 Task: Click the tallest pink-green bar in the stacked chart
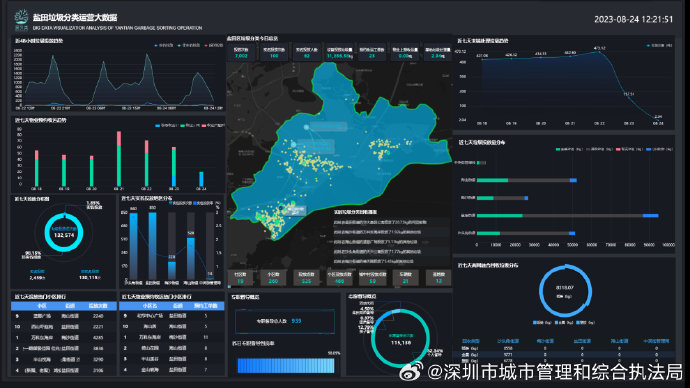point(119,159)
